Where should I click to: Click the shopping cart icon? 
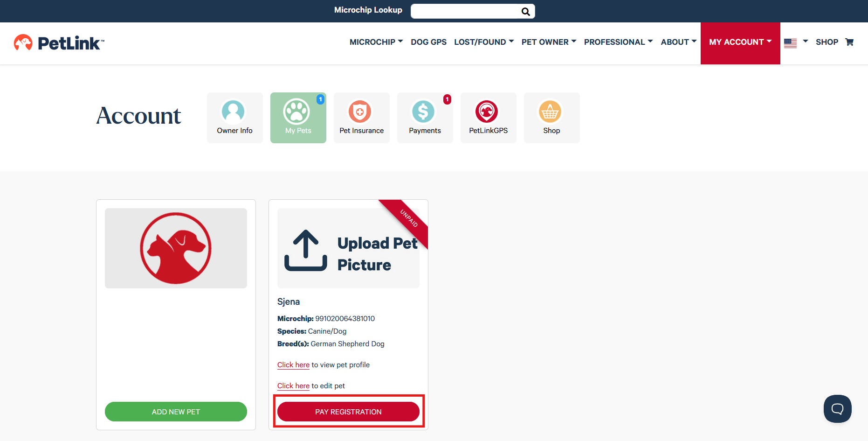[849, 42]
